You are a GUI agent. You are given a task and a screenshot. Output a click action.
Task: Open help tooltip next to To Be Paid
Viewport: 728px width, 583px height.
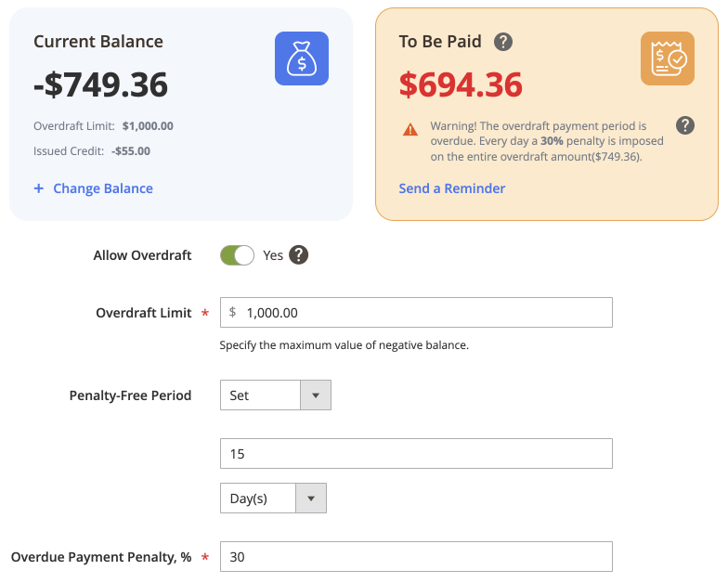coord(503,42)
